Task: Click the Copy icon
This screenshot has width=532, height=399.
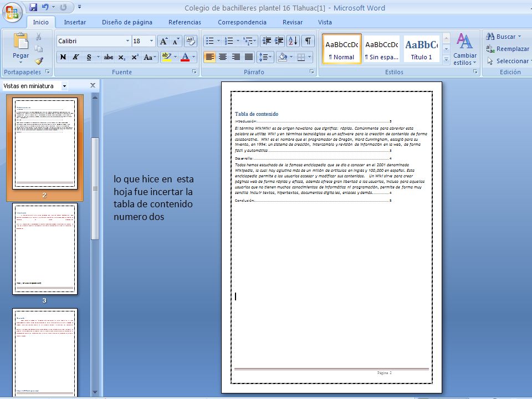Action: [39, 49]
